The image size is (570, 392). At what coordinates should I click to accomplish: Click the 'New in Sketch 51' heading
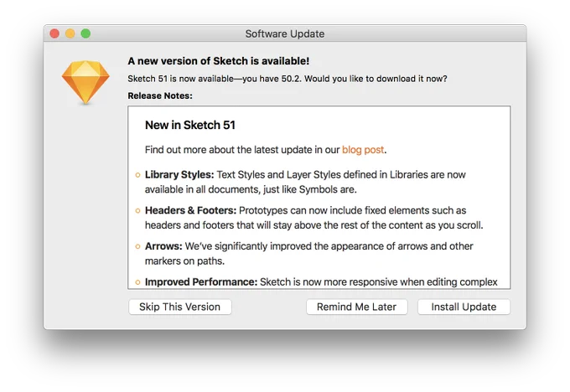click(x=190, y=125)
